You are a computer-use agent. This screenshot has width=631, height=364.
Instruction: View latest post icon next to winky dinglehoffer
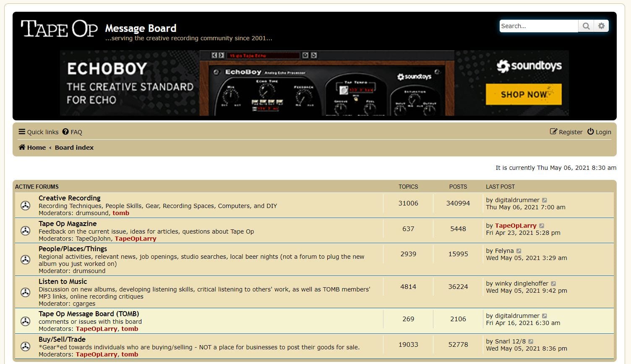click(553, 284)
